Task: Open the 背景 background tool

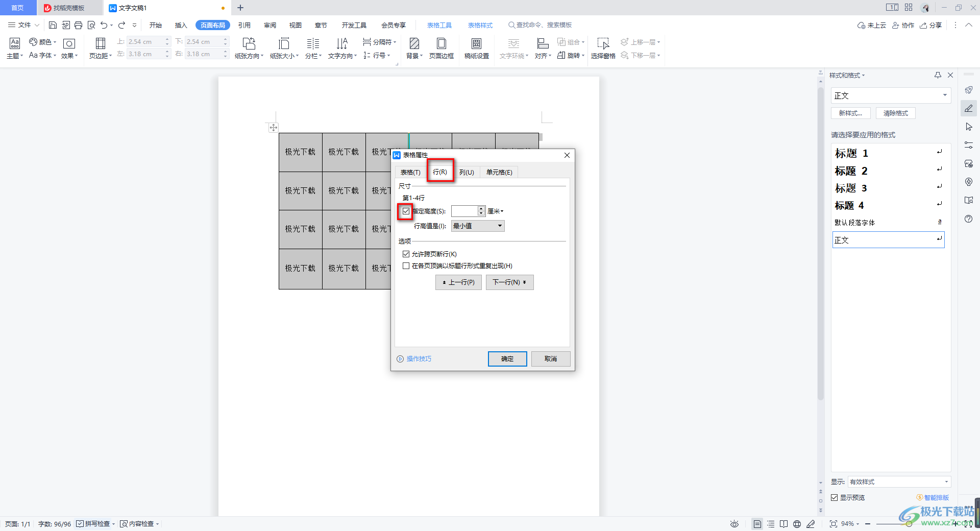Action: pos(414,48)
